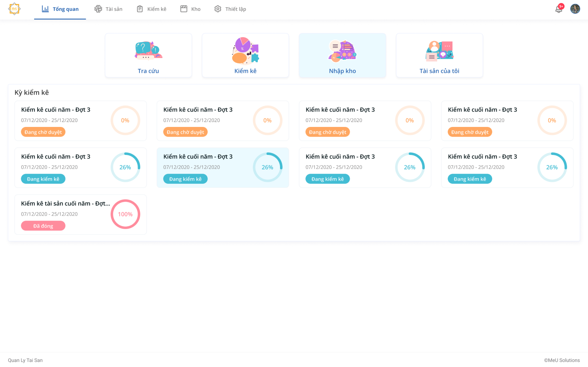The width and height of the screenshot is (588, 367).
Task: Open the Tài sản menu tab
Action: click(108, 9)
